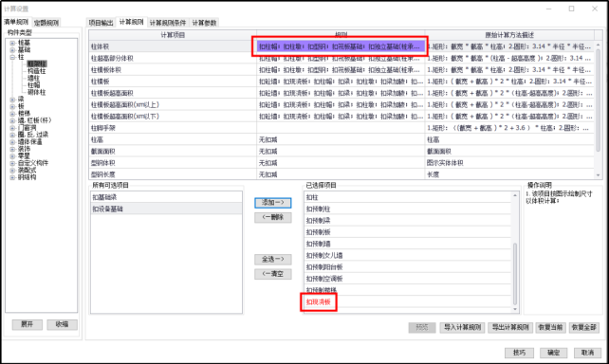Click the <-删除 button
609x364 pixels.
tap(273, 217)
